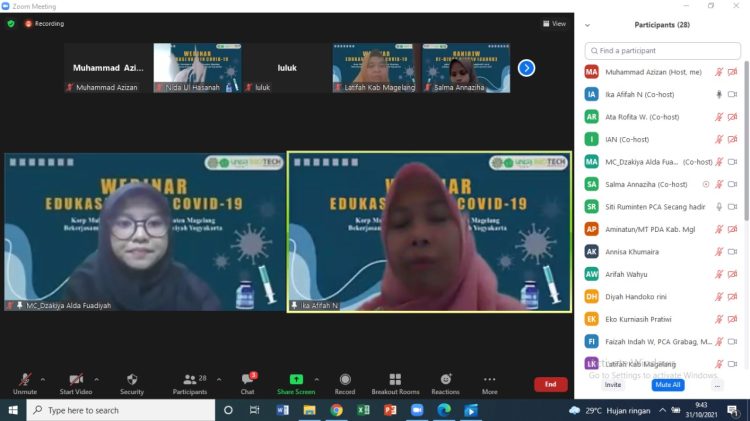Screen dimensions: 750x421
Task: Expand video options arrow beside Start Video
Action: pyautogui.click(x=96, y=379)
